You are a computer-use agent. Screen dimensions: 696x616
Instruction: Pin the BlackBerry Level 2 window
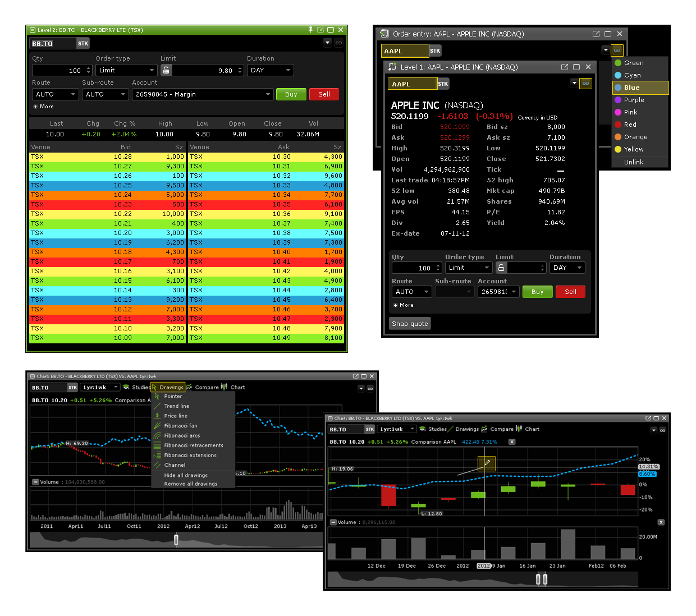point(310,30)
